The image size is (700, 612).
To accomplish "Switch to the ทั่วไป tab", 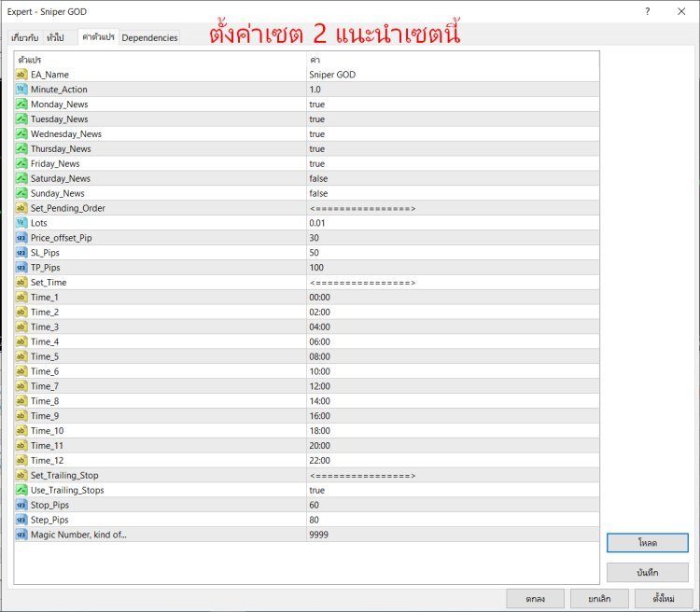I will (x=55, y=37).
